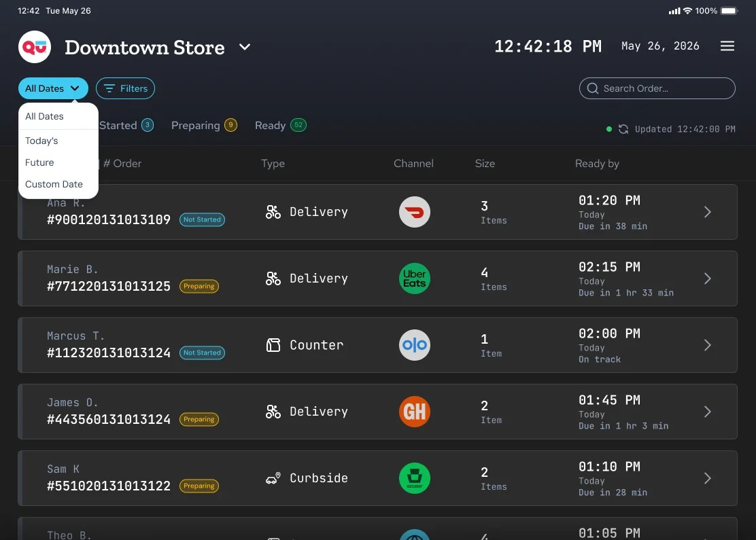Open order details chevron for James O.
Screen dimensions: 756x540
[707, 412]
